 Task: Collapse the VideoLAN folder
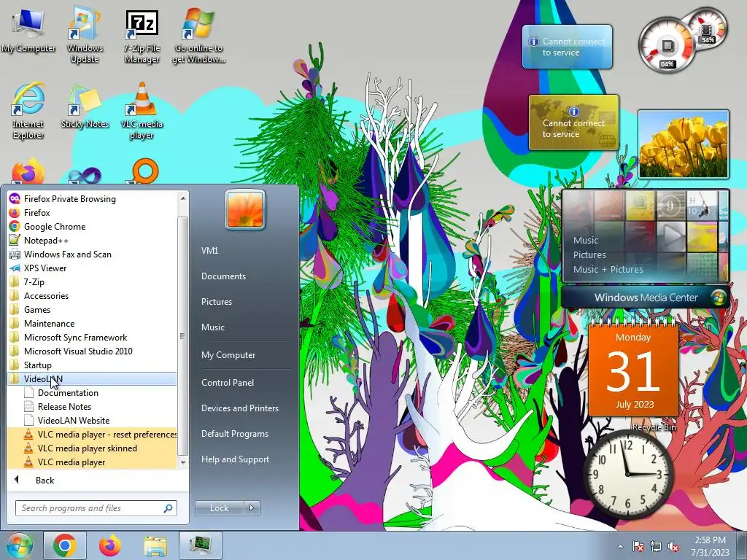(x=43, y=379)
